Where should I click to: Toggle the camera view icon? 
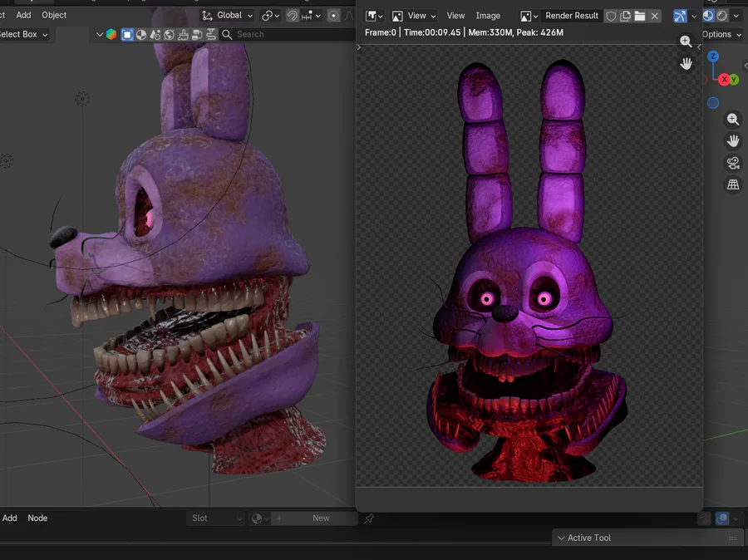point(733,163)
